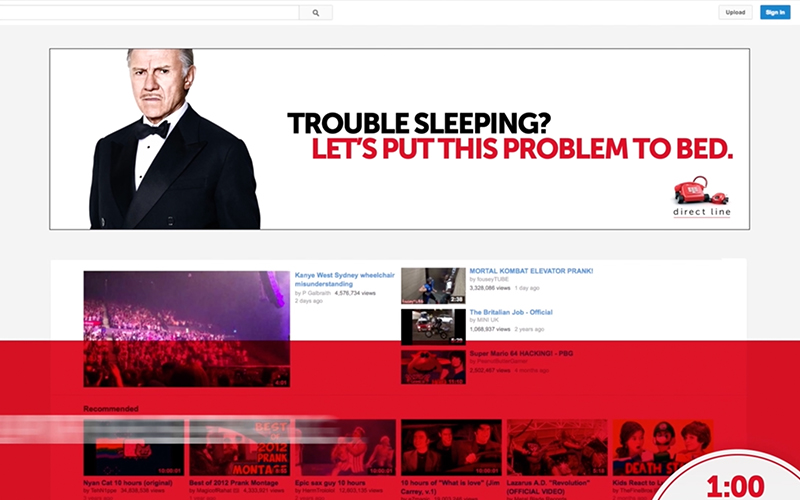Image resolution: width=800 pixels, height=500 pixels.
Task: Click 'Epic sax guy 10 hours' title
Action: pyautogui.click(x=330, y=483)
